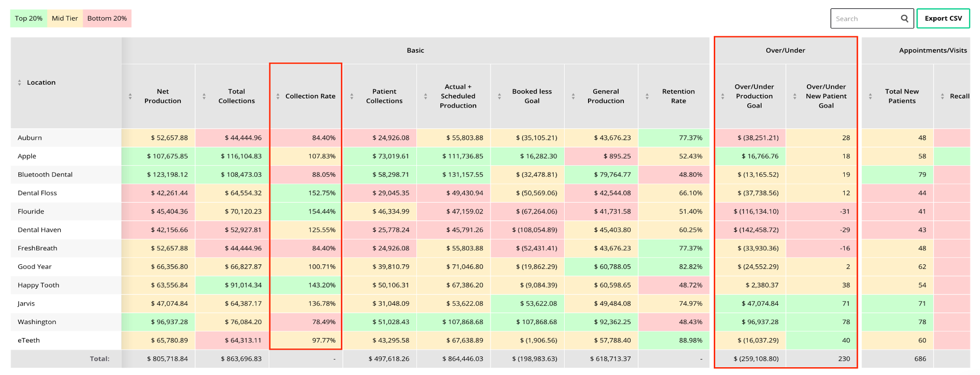Sort by Retention Rate arrows
Image resolution: width=980 pixels, height=375 pixels.
pos(647,96)
